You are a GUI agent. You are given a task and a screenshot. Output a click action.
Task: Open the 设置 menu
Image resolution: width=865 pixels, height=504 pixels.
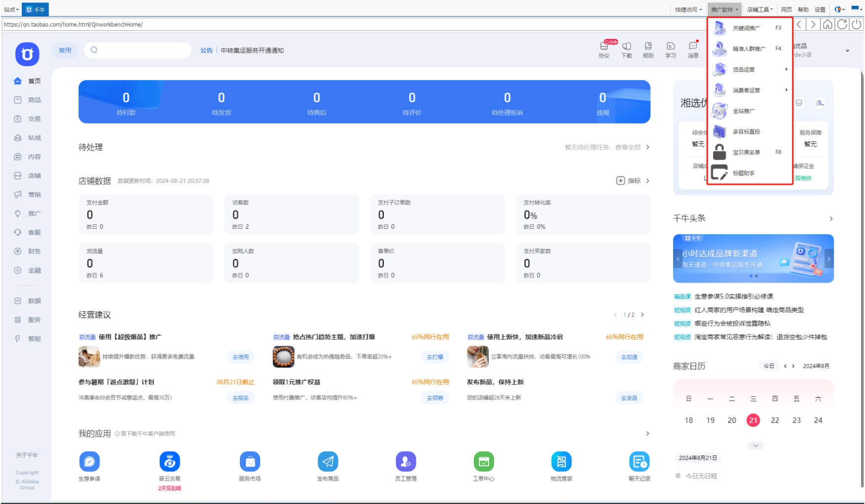click(820, 9)
